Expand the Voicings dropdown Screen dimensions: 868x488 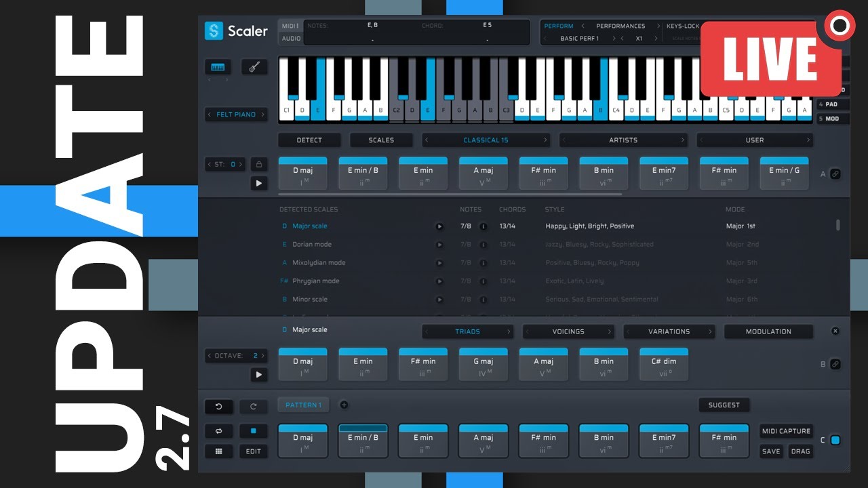[568, 331]
